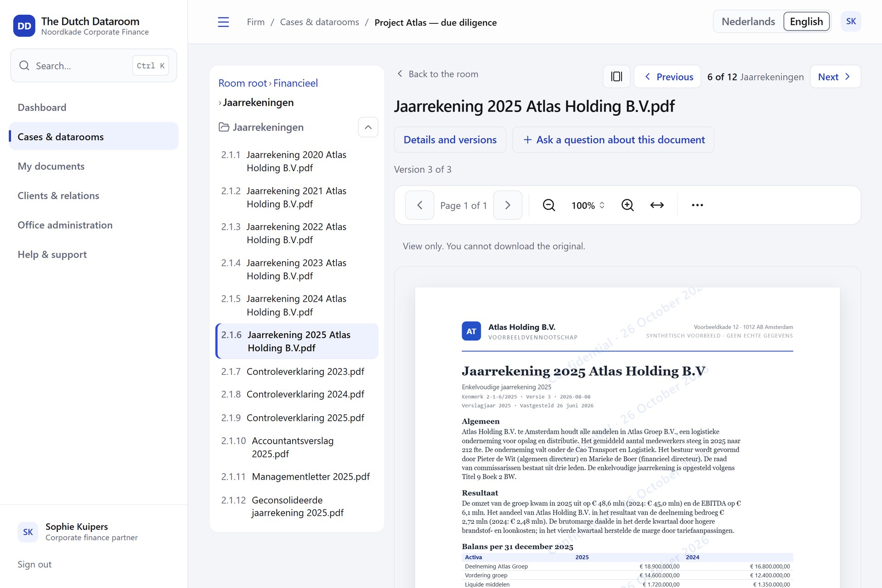The image size is (882, 588).
Task: Open Jaarrekening 2020 Atlas Holding B.V.pdf
Action: click(297, 161)
